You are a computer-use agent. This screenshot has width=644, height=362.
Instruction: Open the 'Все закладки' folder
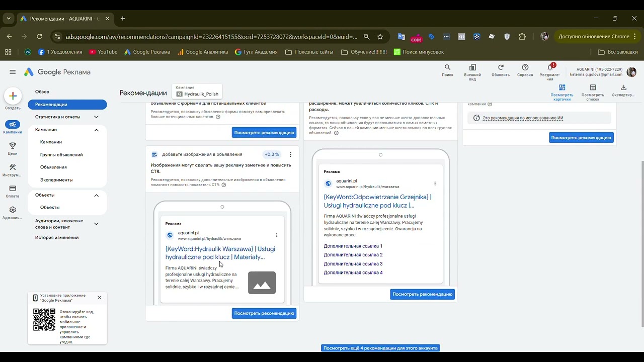click(618, 52)
